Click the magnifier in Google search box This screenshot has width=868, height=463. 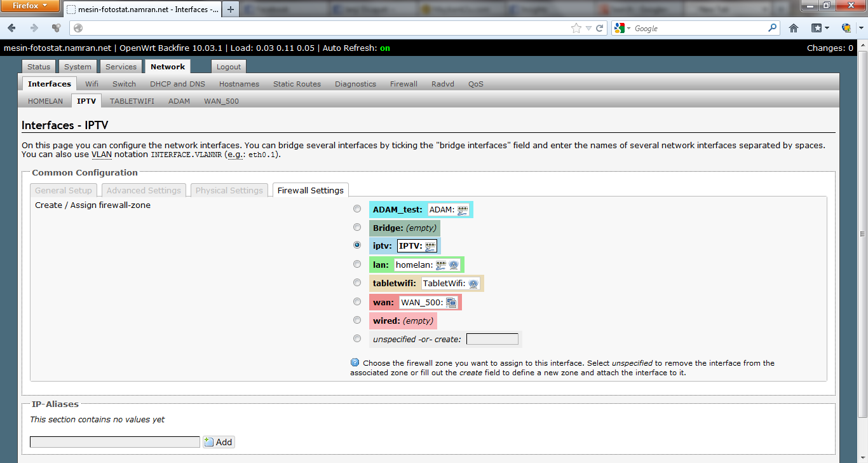pos(772,28)
